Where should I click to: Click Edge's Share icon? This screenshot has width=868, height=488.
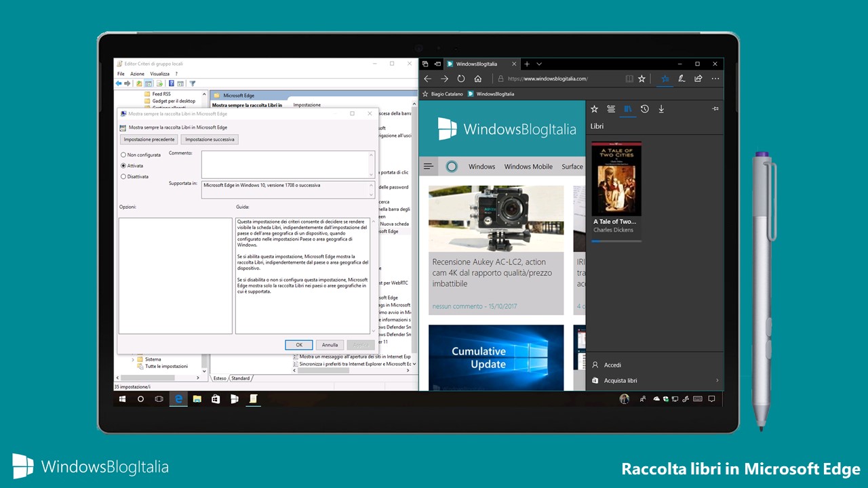[x=698, y=79]
